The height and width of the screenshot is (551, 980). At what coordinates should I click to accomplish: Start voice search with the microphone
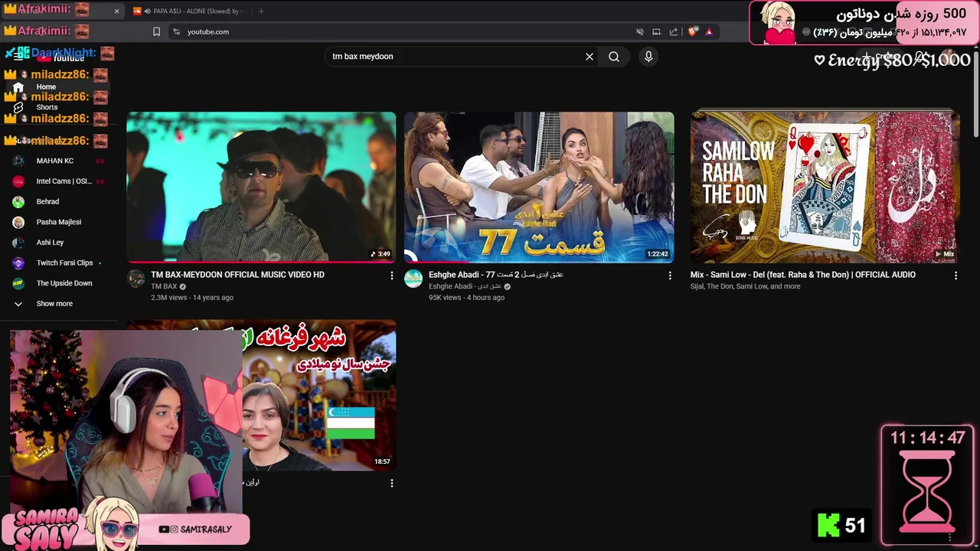648,57
